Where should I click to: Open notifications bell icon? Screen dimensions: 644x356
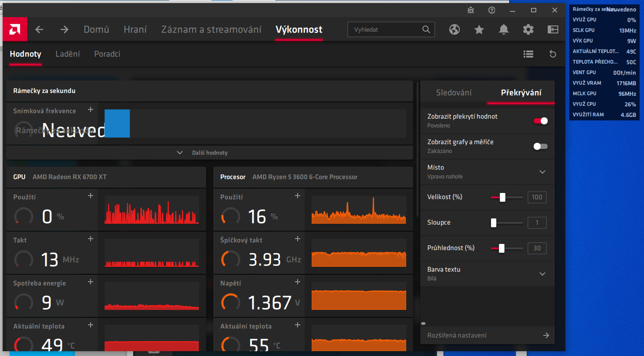pyautogui.click(x=504, y=29)
